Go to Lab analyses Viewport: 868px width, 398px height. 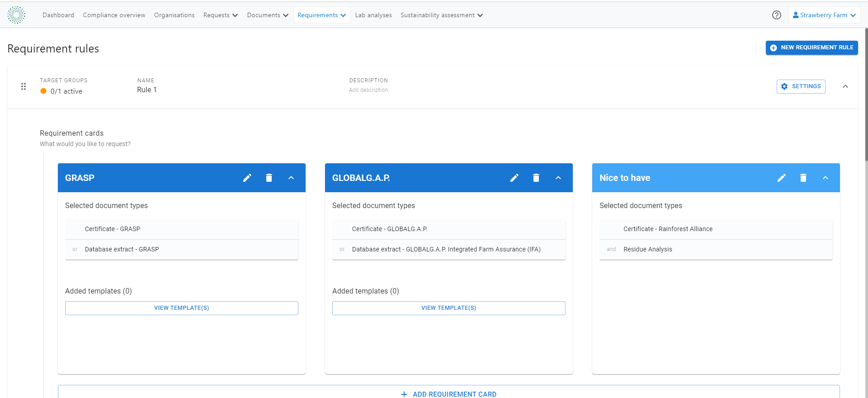[373, 15]
